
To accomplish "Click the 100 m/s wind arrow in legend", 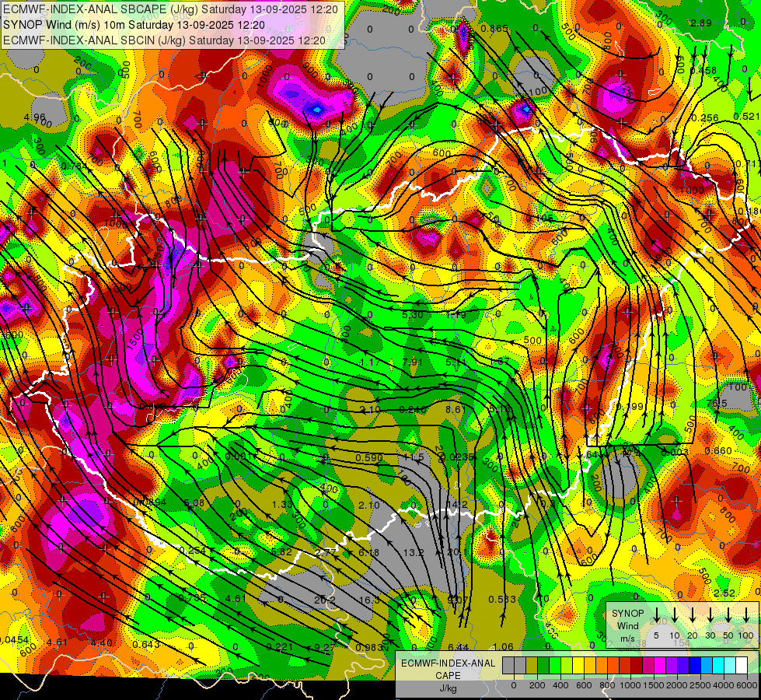I will coord(746,614).
